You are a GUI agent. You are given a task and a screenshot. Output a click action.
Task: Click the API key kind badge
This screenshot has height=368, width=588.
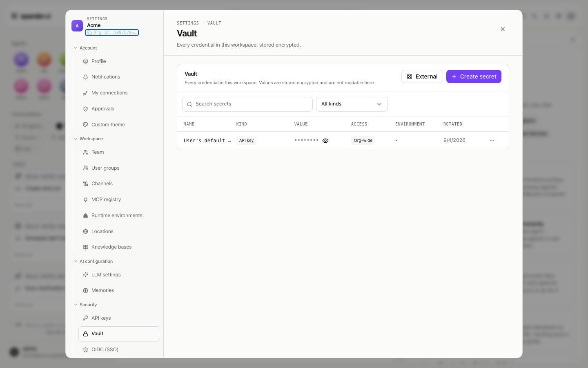(246, 141)
